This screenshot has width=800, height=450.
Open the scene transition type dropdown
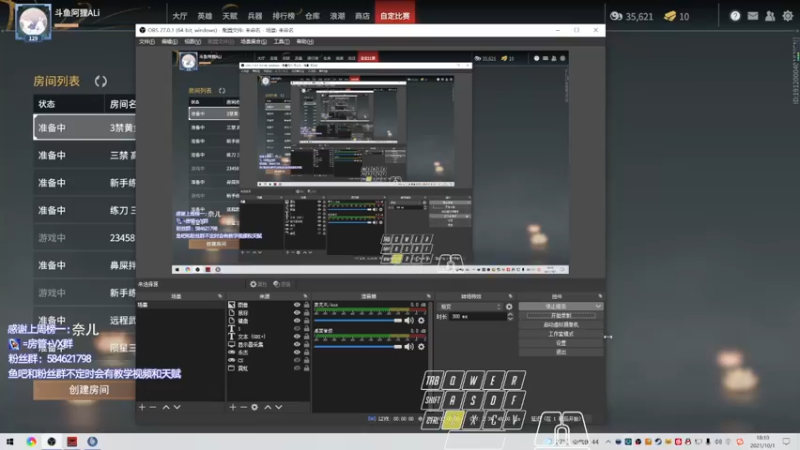pyautogui.click(x=470, y=307)
